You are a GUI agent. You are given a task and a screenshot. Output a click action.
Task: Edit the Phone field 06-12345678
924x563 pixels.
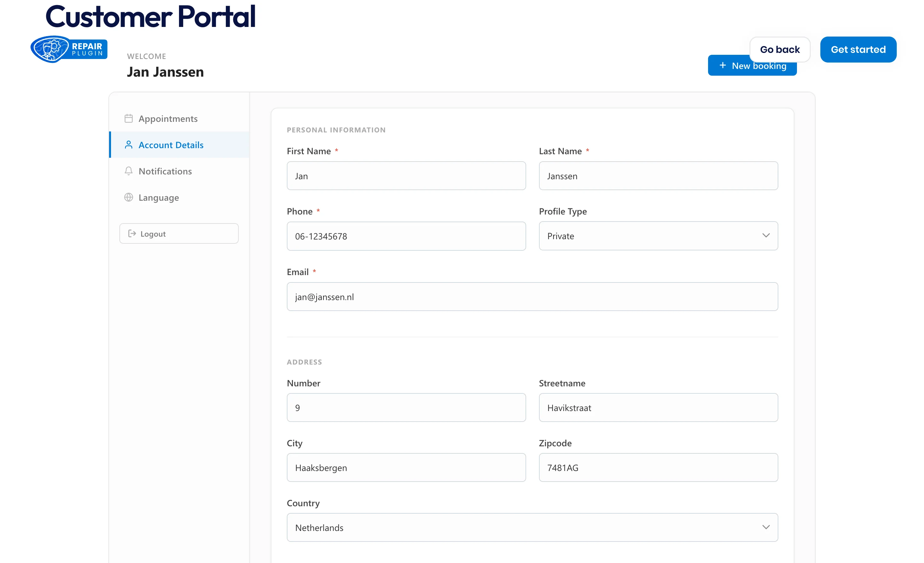pyautogui.click(x=406, y=236)
